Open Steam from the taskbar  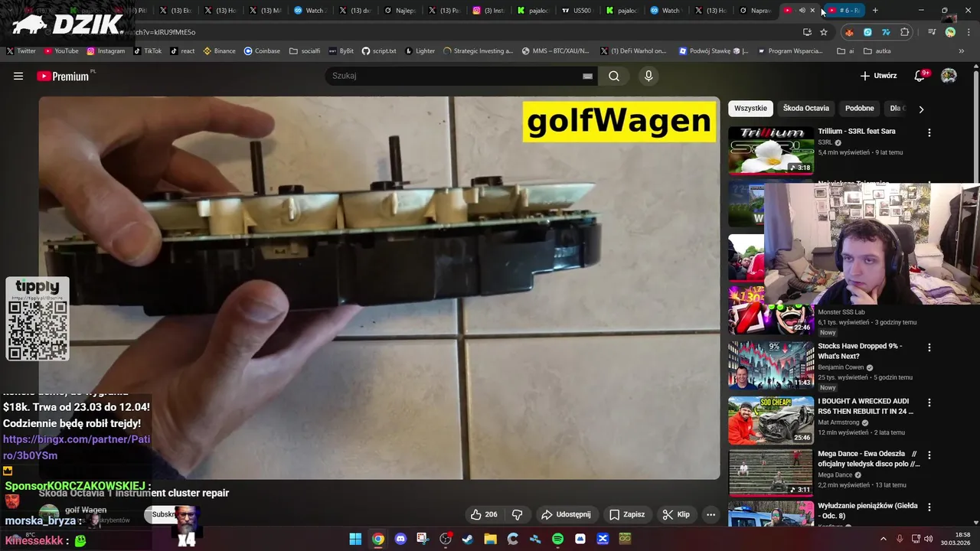(x=468, y=539)
